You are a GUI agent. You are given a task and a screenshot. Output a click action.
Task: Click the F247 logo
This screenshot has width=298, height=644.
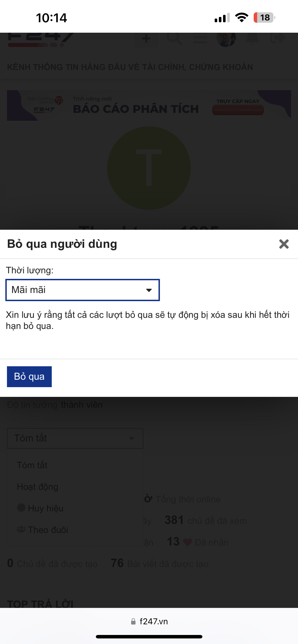(x=41, y=40)
